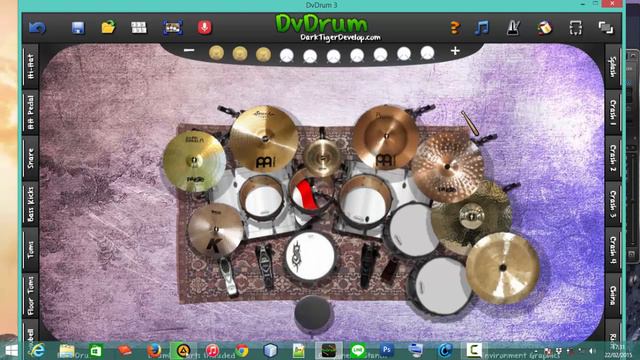Viewport: 640px width, 360px height.
Task: Launch Firefox from taskbar
Action: (x=154, y=350)
